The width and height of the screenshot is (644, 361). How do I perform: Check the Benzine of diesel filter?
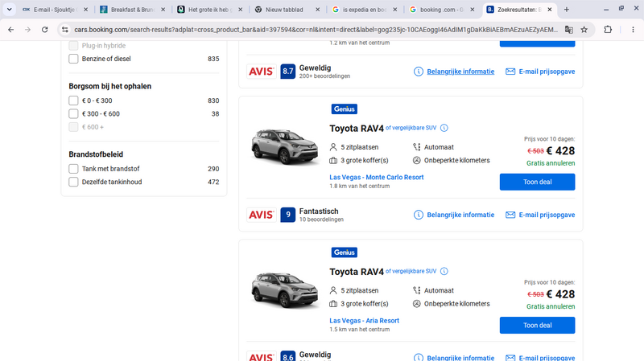(x=73, y=59)
